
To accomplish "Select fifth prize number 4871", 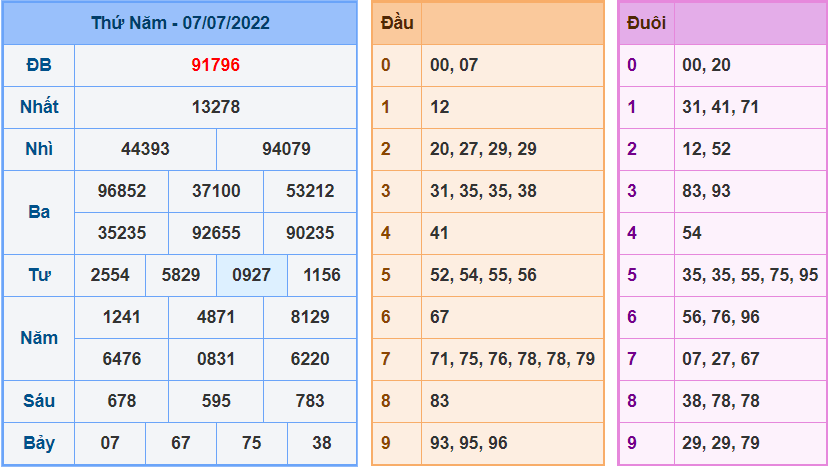I will click(x=216, y=317).
